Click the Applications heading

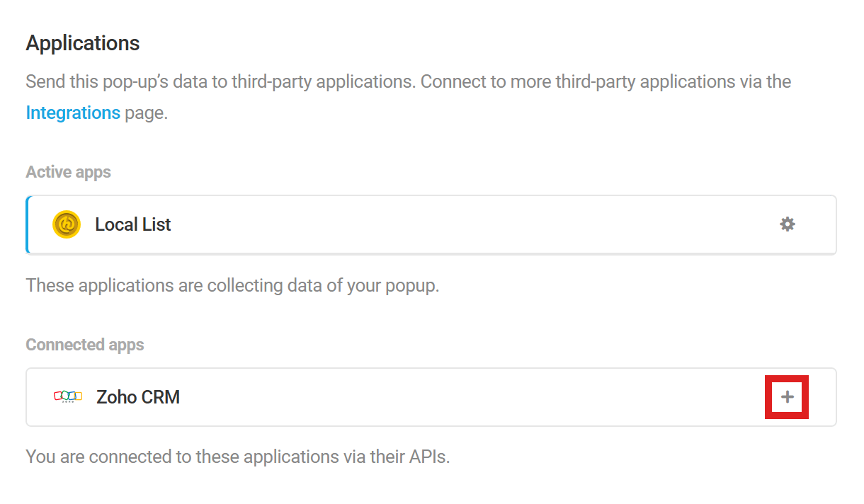[x=83, y=43]
